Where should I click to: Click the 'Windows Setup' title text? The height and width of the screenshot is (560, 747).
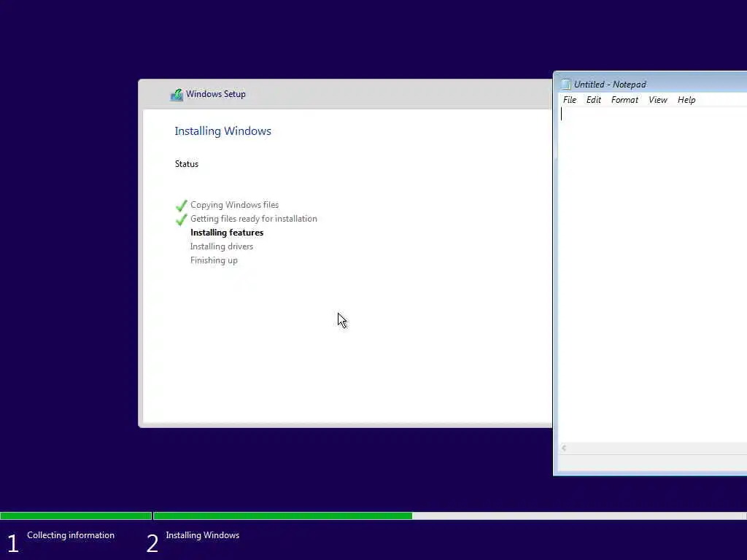[216, 94]
